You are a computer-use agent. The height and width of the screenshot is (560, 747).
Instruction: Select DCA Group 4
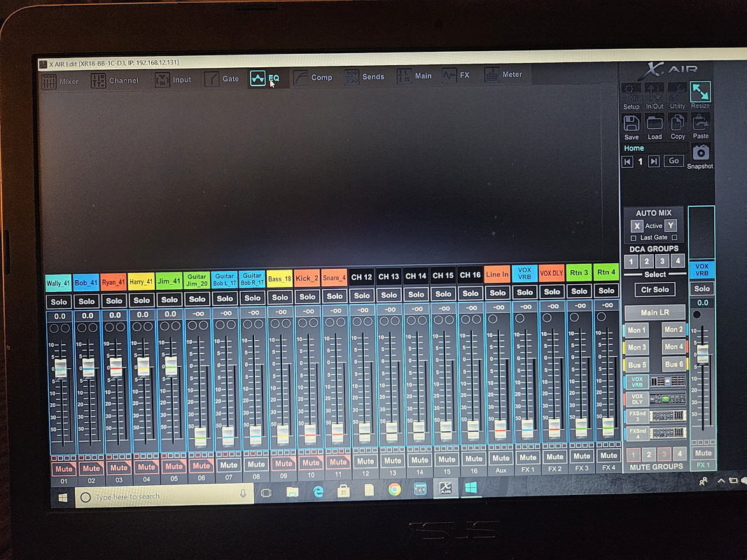tap(678, 260)
